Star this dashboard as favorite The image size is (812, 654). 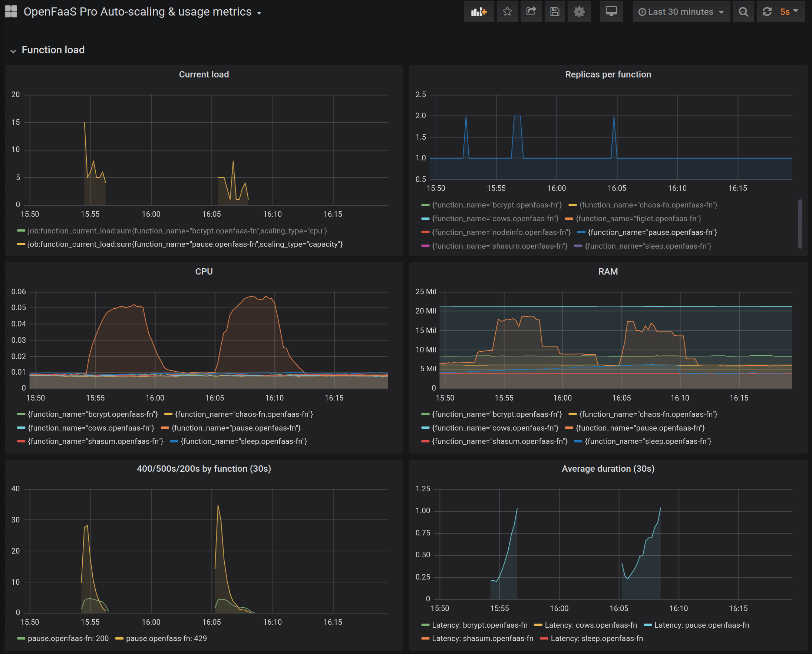[x=507, y=12]
